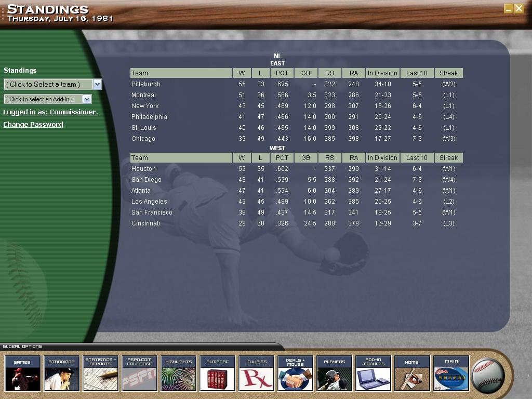Go to the Home icon
This screenshot has width=532, height=399.
pyautogui.click(x=412, y=373)
